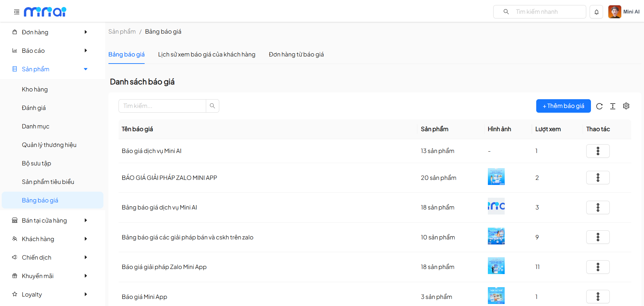Viewport: 644px width, 306px height.
Task: Open the Mini AI user avatar
Action: pos(614,12)
